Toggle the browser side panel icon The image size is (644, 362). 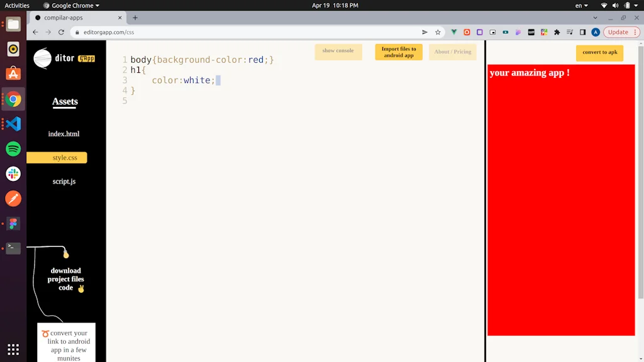click(x=583, y=32)
